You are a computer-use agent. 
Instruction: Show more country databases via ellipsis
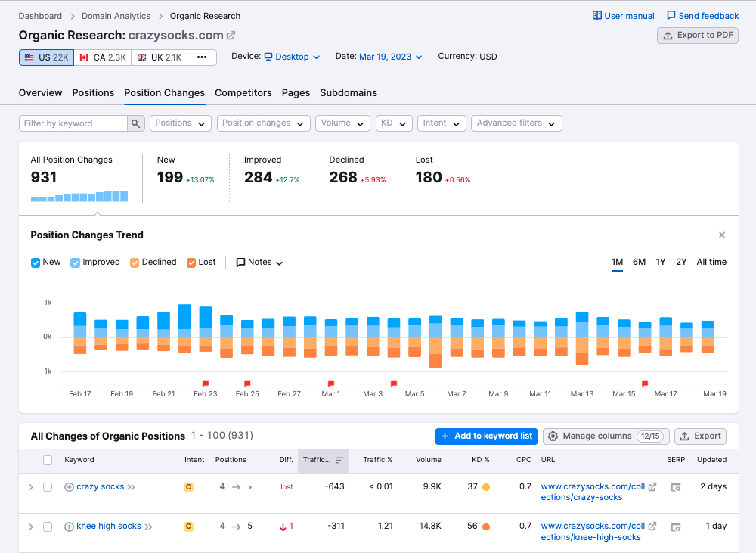(x=202, y=57)
